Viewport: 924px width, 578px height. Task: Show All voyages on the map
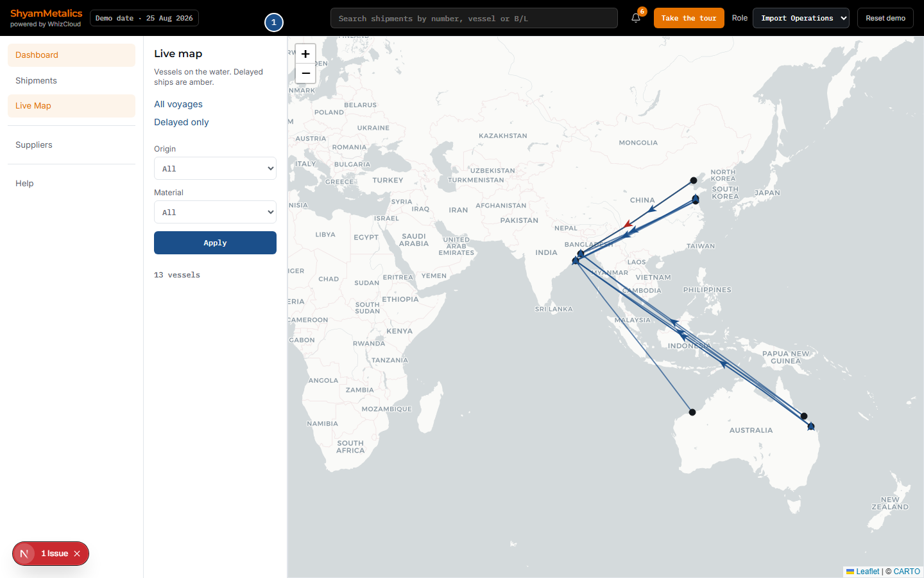tap(178, 104)
